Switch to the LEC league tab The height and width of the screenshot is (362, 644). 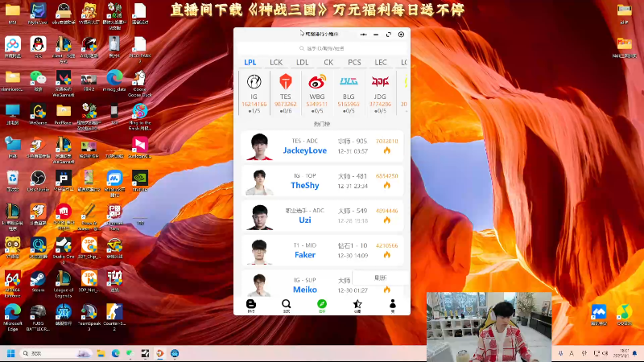[381, 63]
